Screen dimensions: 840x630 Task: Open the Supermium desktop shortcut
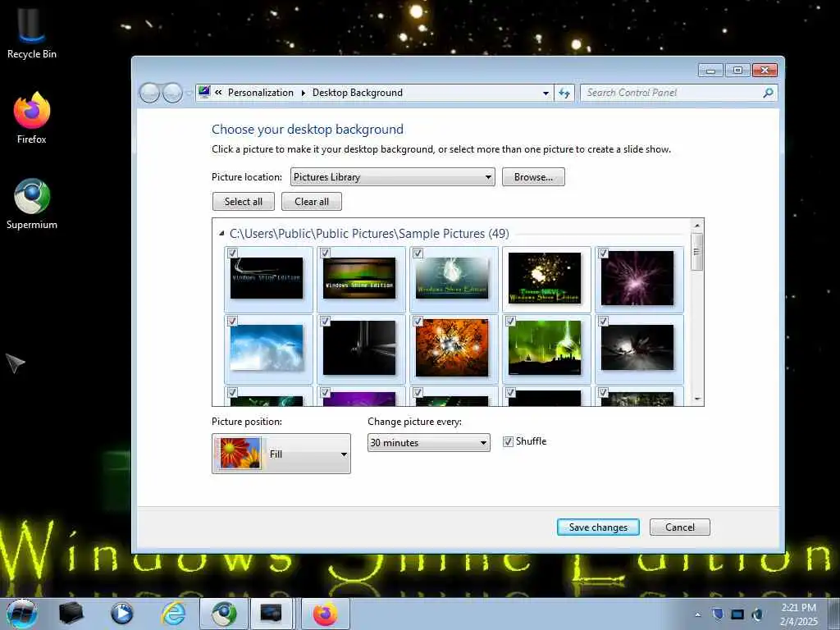(x=32, y=204)
